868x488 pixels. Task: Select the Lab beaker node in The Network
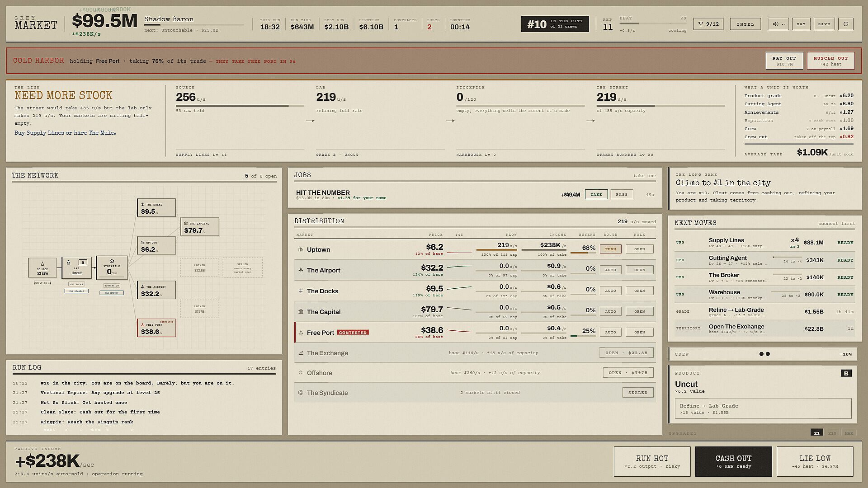point(76,267)
